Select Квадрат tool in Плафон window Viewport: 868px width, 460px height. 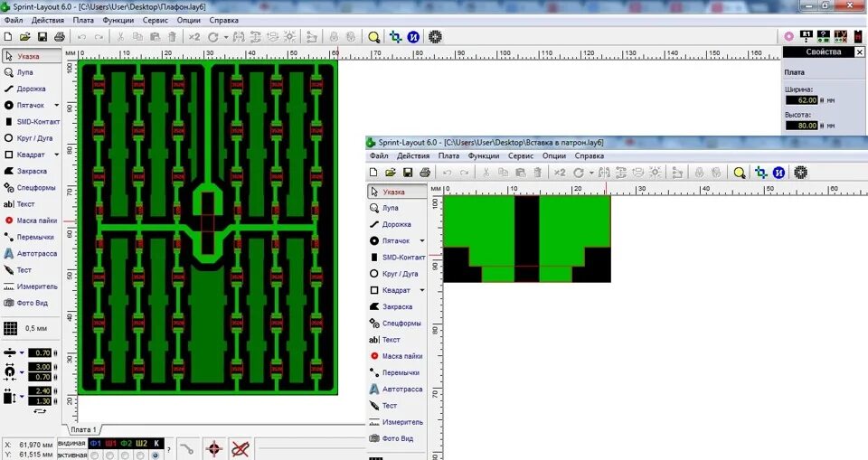click(25, 155)
